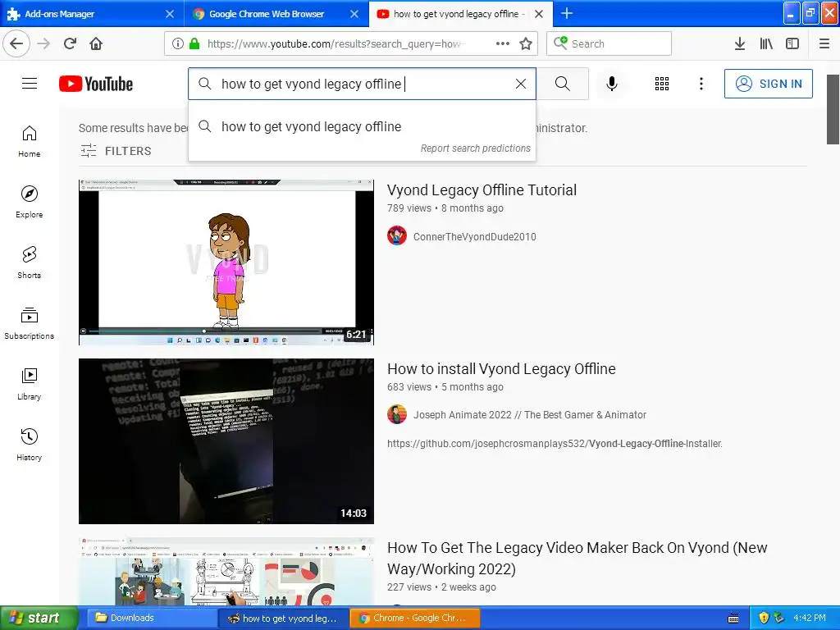Reload the current page
This screenshot has height=630, width=840.
coord(70,43)
